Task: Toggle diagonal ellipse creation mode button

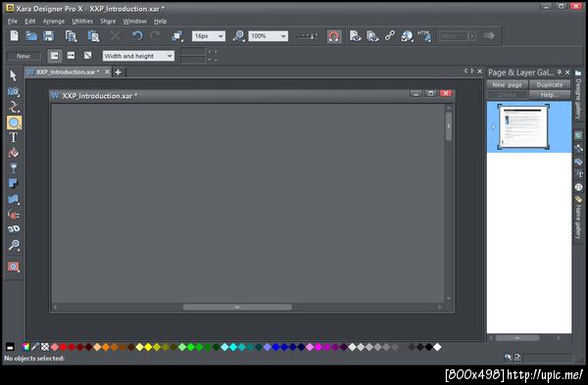Action: pos(88,56)
